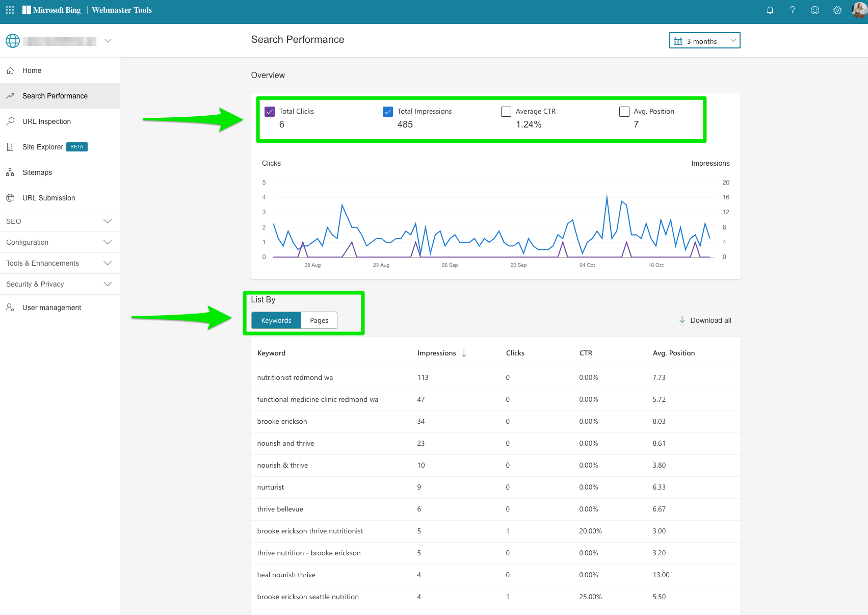Open the Home page from the sidebar

click(32, 70)
